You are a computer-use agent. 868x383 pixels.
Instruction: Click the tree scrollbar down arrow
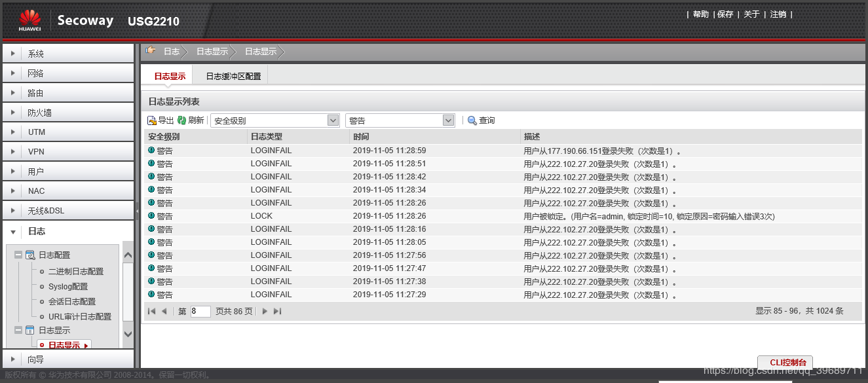pos(128,334)
